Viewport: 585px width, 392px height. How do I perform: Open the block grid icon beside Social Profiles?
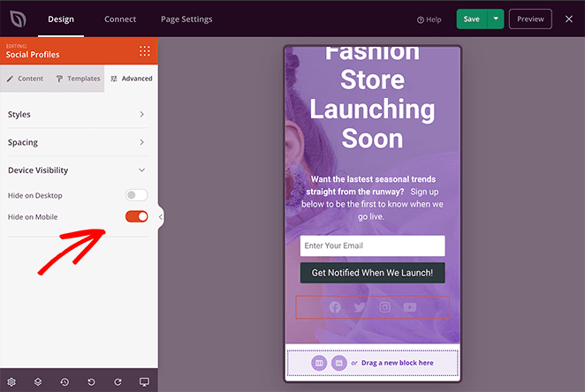click(144, 51)
